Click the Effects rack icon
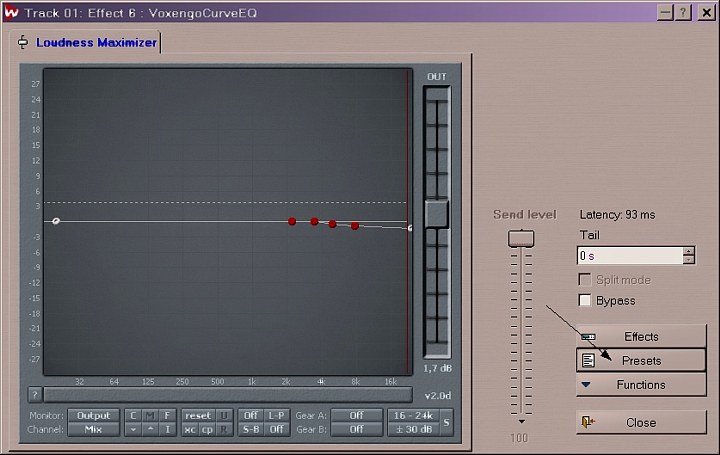The width and height of the screenshot is (720, 455). 588,337
